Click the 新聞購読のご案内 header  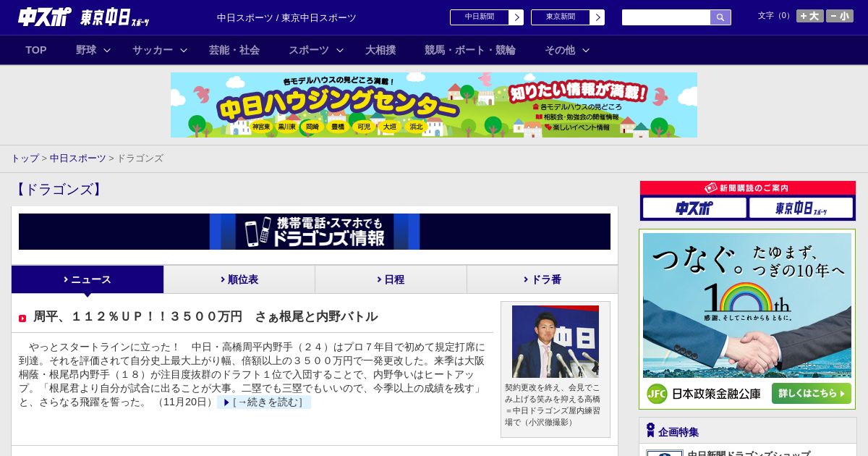coord(748,188)
